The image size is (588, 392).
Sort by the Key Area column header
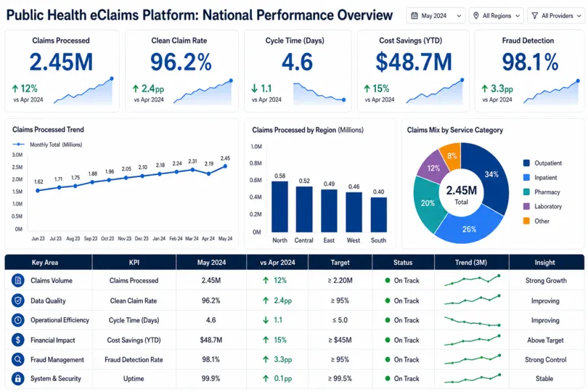point(49,262)
